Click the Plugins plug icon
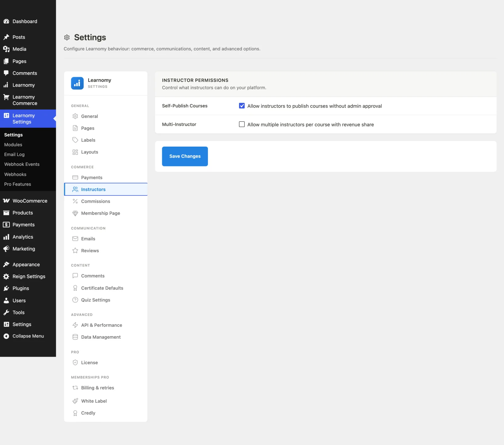504x445 pixels. (x=6, y=288)
